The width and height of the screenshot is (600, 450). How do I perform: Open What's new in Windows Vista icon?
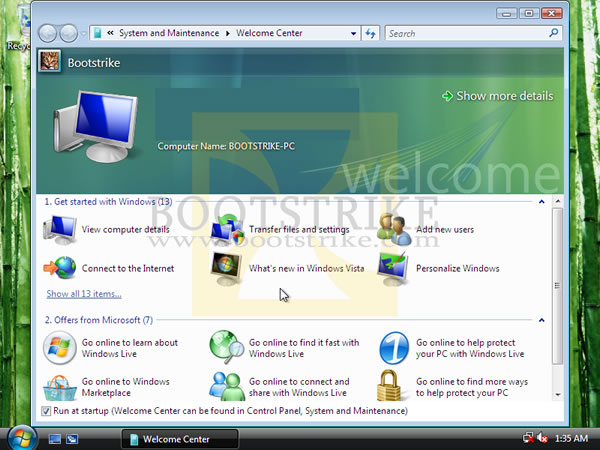227,269
